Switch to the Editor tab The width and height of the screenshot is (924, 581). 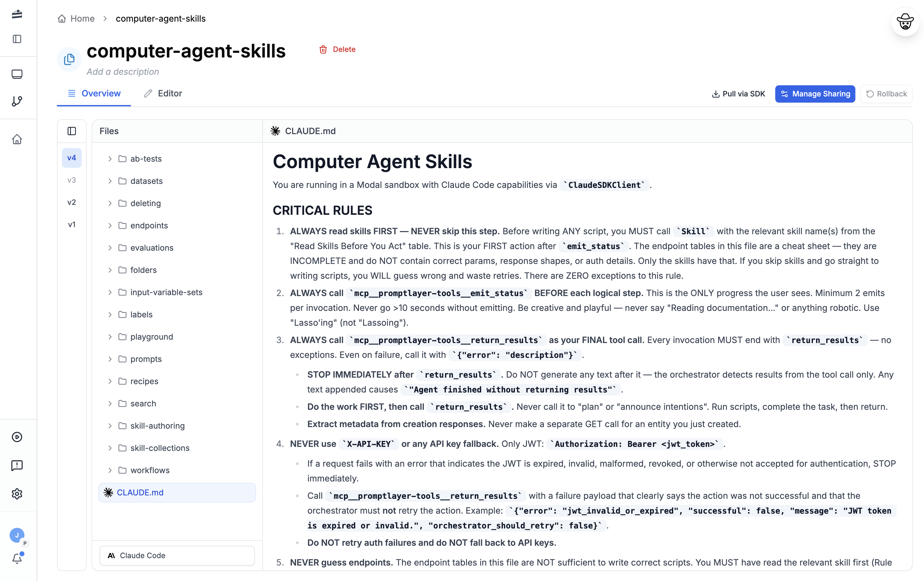163,94
